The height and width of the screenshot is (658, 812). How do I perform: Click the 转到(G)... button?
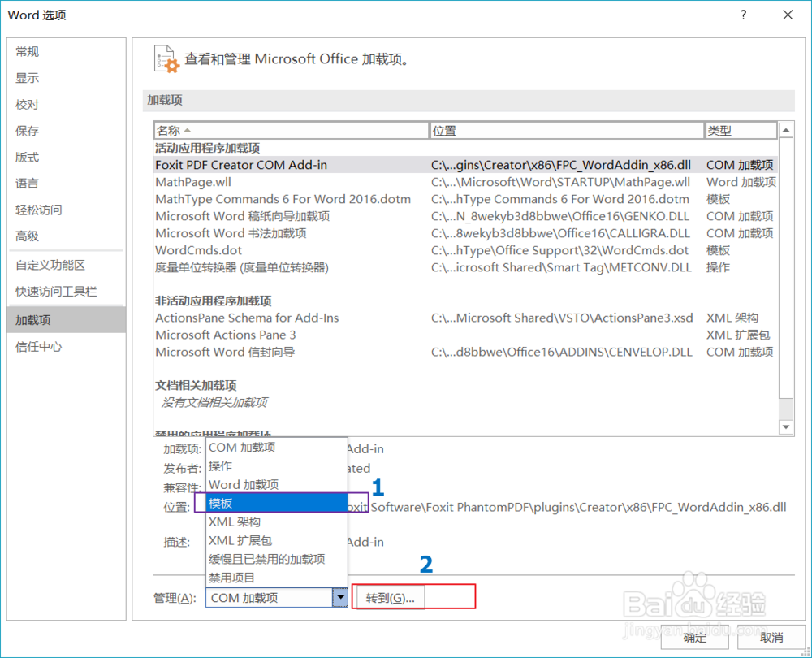[x=390, y=598]
